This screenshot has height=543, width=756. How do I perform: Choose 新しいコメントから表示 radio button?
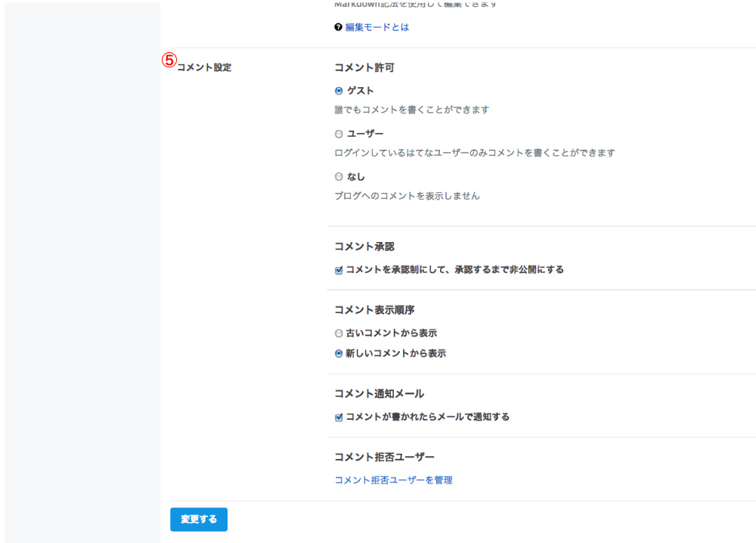pos(339,353)
